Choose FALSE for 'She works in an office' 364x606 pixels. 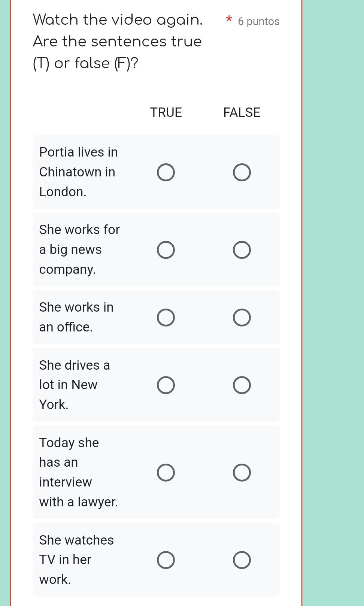click(x=242, y=318)
